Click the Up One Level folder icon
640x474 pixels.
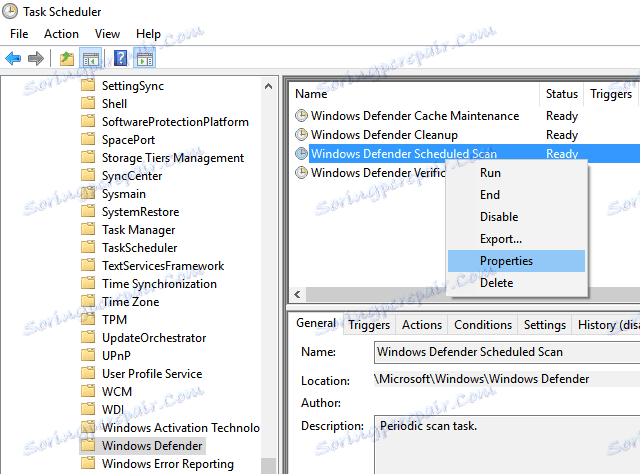(x=67, y=58)
